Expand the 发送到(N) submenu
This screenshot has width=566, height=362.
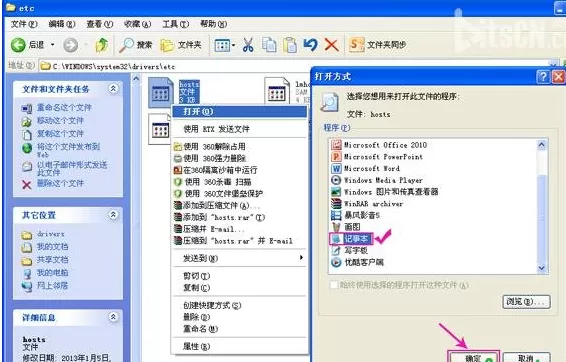click(240, 258)
